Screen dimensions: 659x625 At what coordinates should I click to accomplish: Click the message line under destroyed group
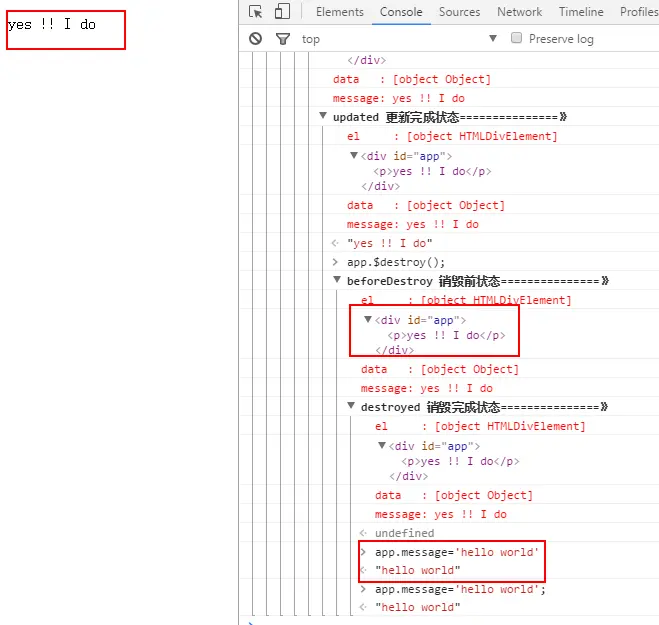441,514
